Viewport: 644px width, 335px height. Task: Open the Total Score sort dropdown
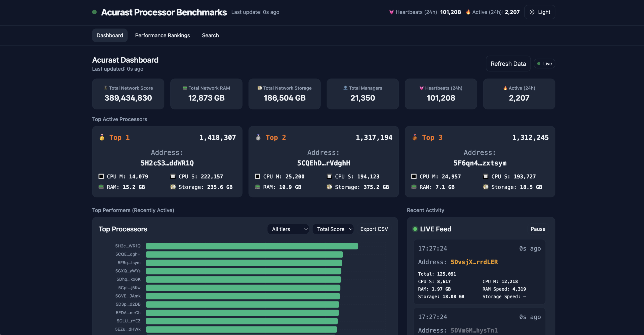pyautogui.click(x=333, y=229)
